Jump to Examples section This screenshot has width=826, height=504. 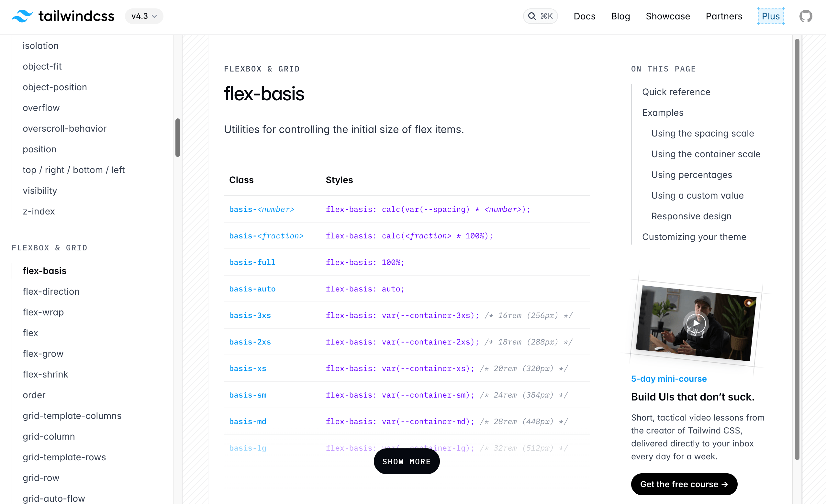point(663,113)
